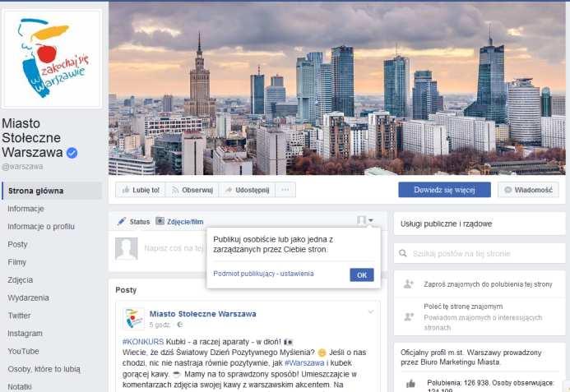Click the @warszawa username

[22, 166]
